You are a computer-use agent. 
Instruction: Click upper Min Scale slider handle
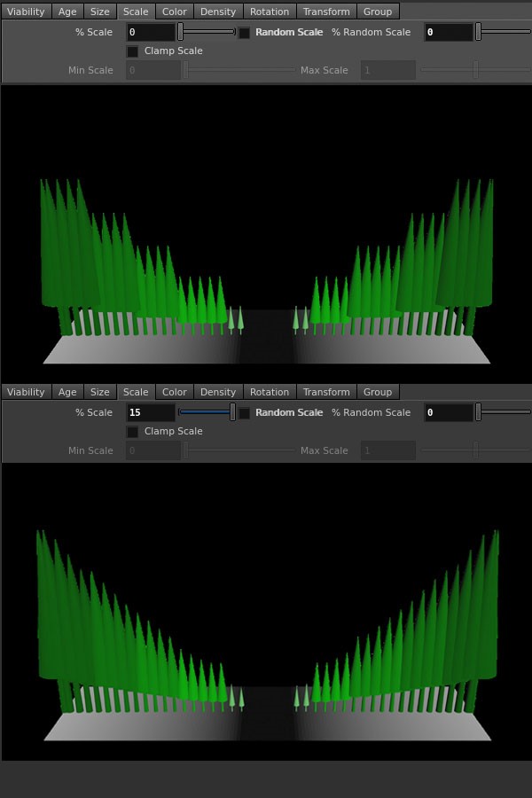[186, 70]
